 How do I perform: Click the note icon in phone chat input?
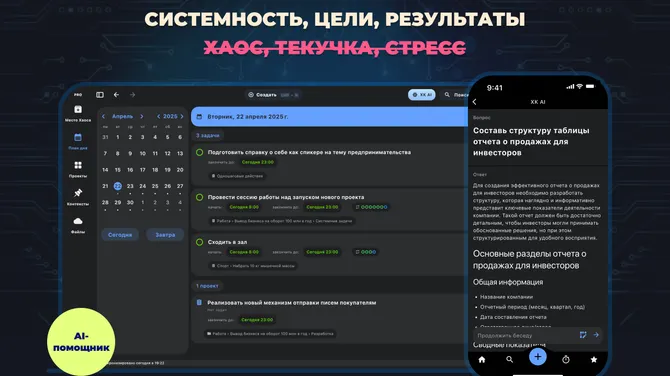[583, 335]
